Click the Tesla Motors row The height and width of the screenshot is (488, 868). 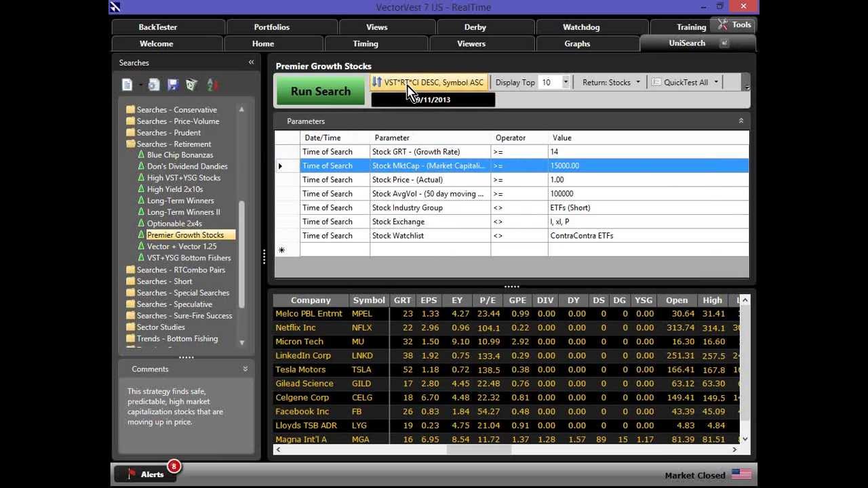[505, 370]
